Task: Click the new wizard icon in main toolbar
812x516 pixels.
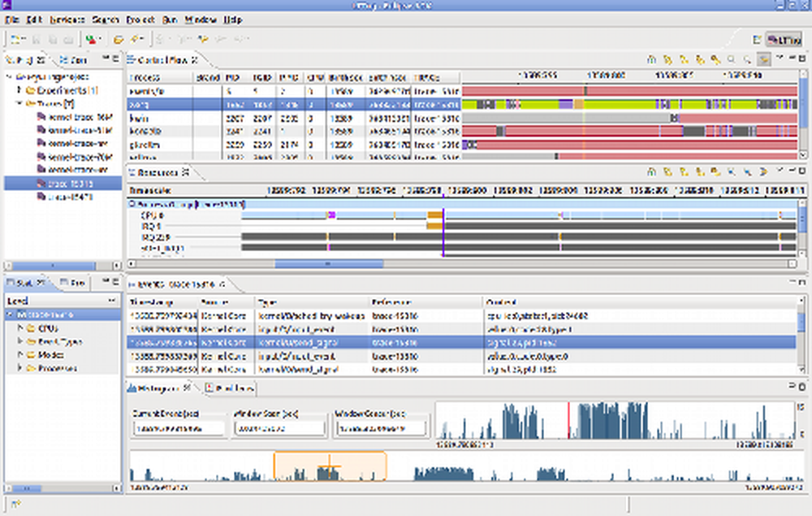Action: 17,39
